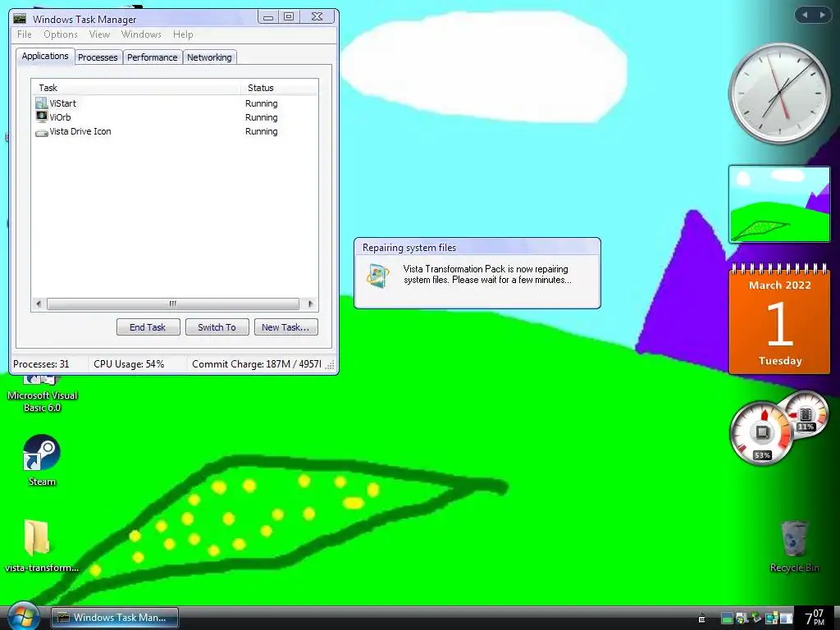This screenshot has height=630, width=840.
Task: Open the Options menu
Action: pyautogui.click(x=61, y=34)
